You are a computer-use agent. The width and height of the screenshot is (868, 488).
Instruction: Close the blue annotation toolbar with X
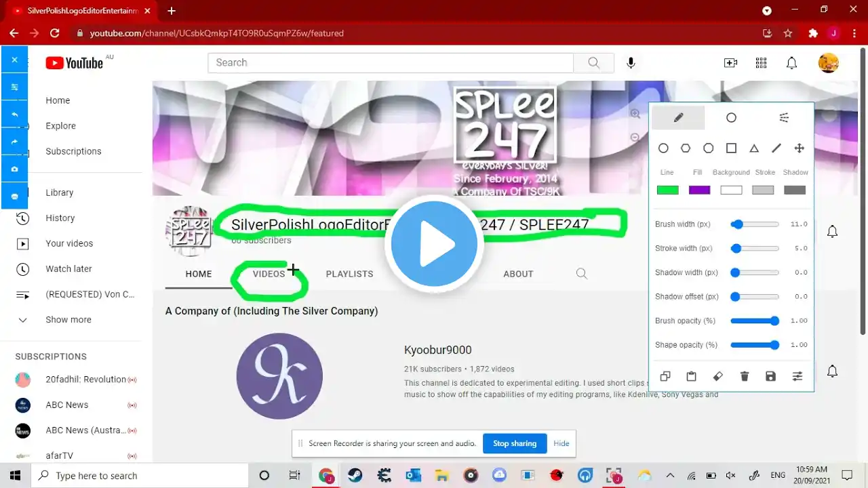coord(14,60)
